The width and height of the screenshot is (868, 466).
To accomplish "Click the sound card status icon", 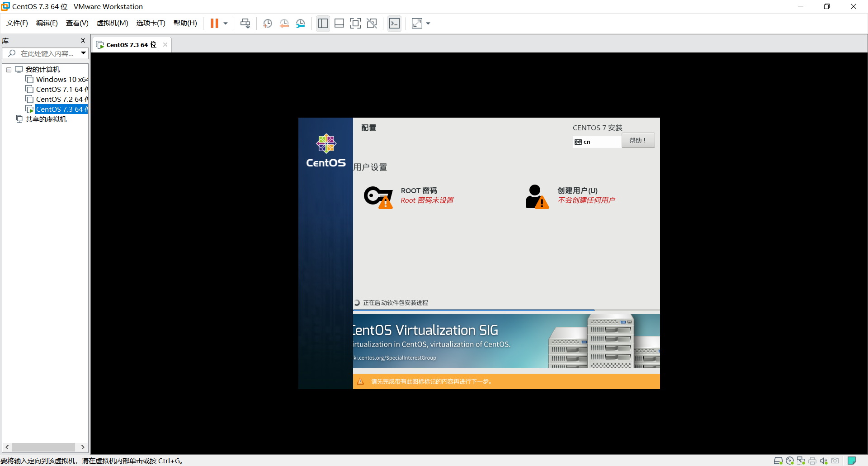I will pos(824,461).
